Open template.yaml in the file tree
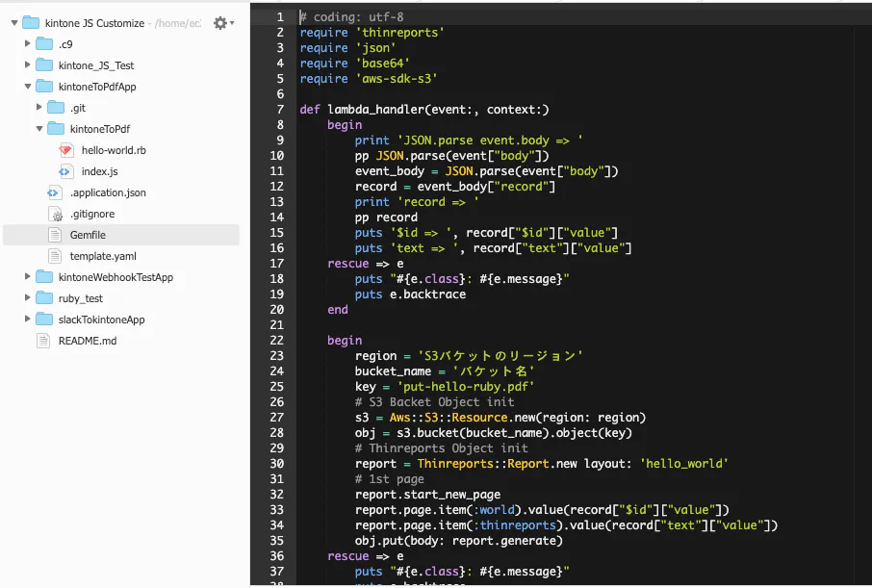This screenshot has width=872, height=588. (103, 256)
